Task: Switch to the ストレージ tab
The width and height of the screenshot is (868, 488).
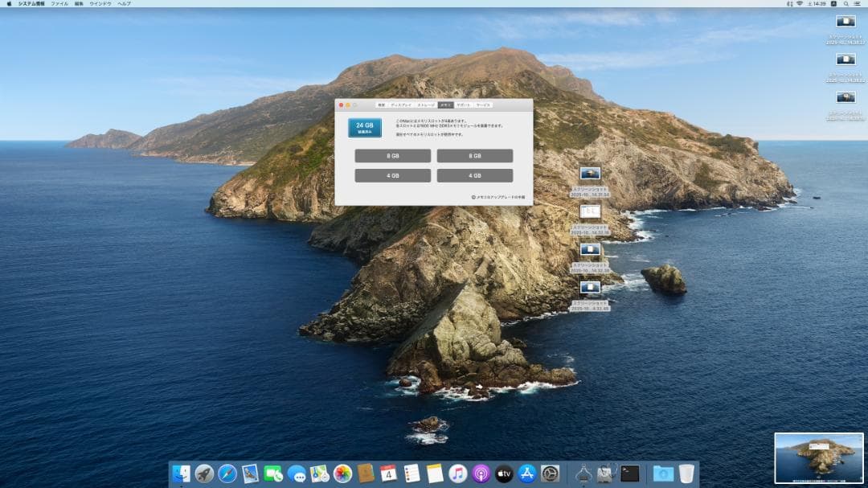Action: 426,105
